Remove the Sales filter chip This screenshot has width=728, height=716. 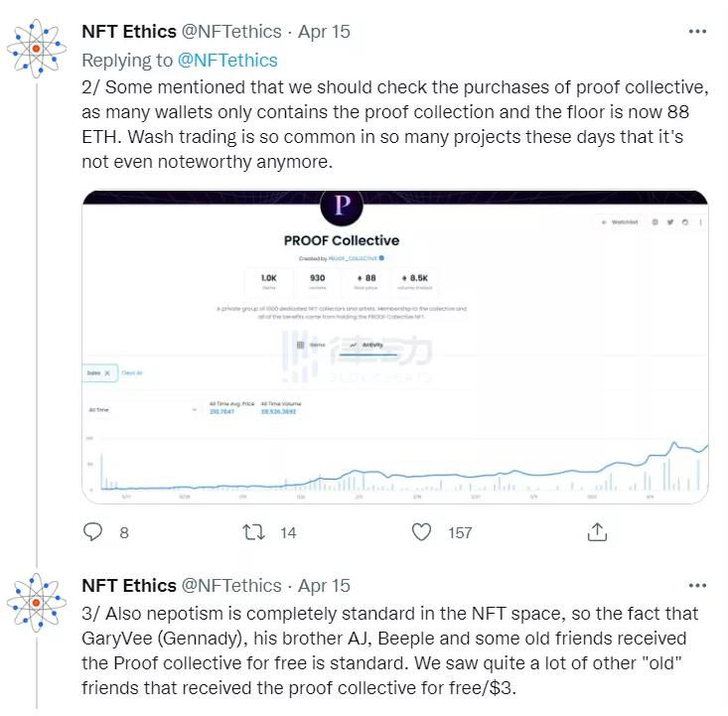pyautogui.click(x=107, y=372)
